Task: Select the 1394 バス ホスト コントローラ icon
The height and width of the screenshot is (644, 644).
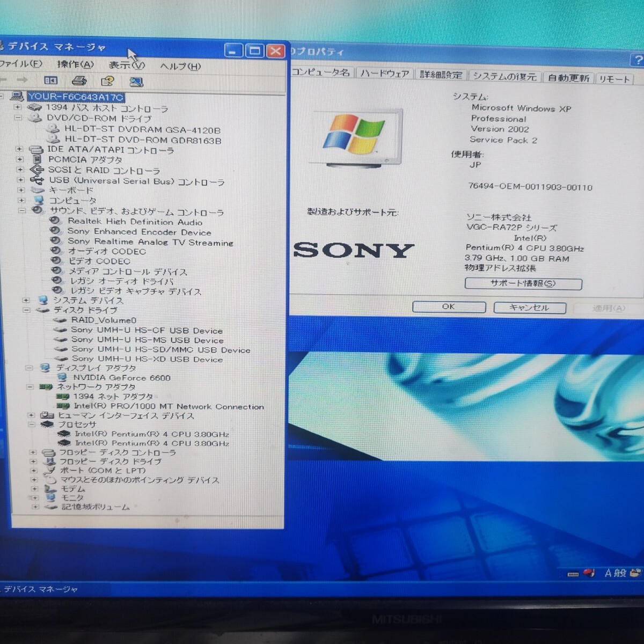Action: [x=34, y=107]
